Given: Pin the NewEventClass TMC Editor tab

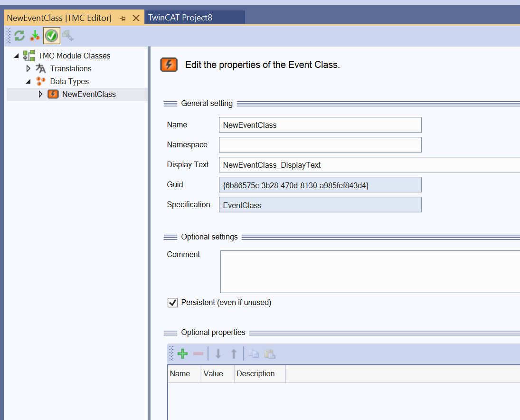Looking at the screenshot, I should (x=123, y=18).
